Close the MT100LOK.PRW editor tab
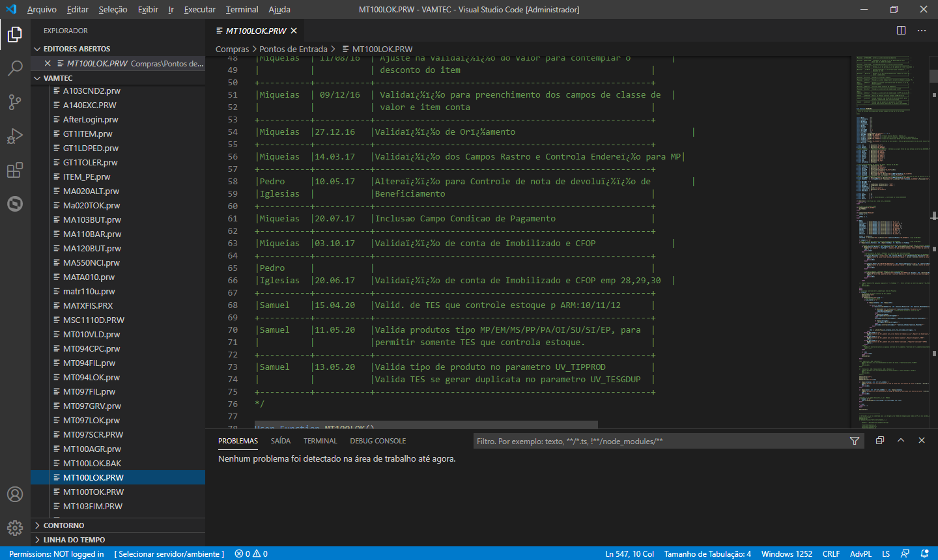938x560 pixels. tap(294, 31)
